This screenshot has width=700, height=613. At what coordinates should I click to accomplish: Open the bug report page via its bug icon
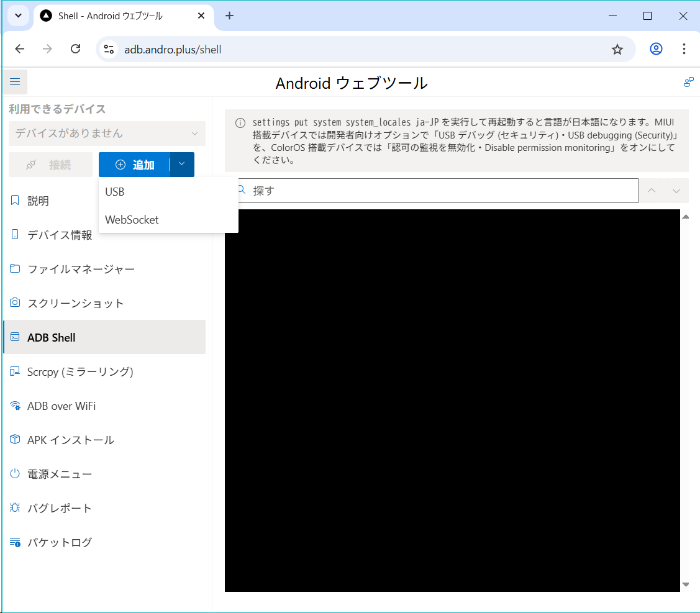15,508
